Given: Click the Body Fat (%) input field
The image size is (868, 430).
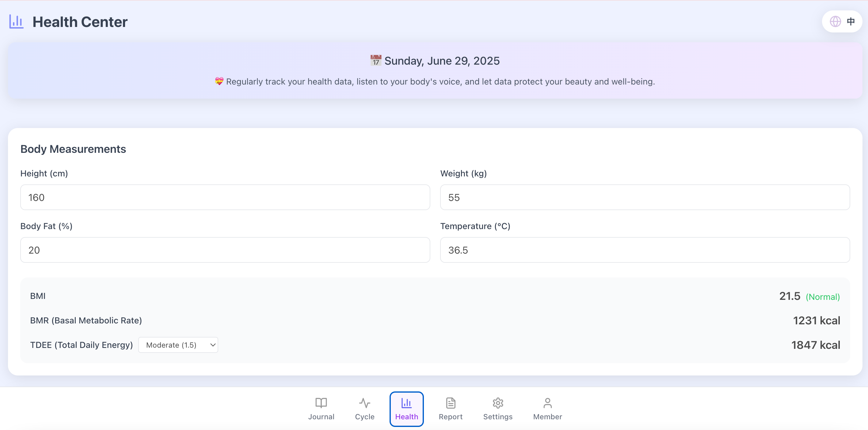Looking at the screenshot, I should [225, 250].
